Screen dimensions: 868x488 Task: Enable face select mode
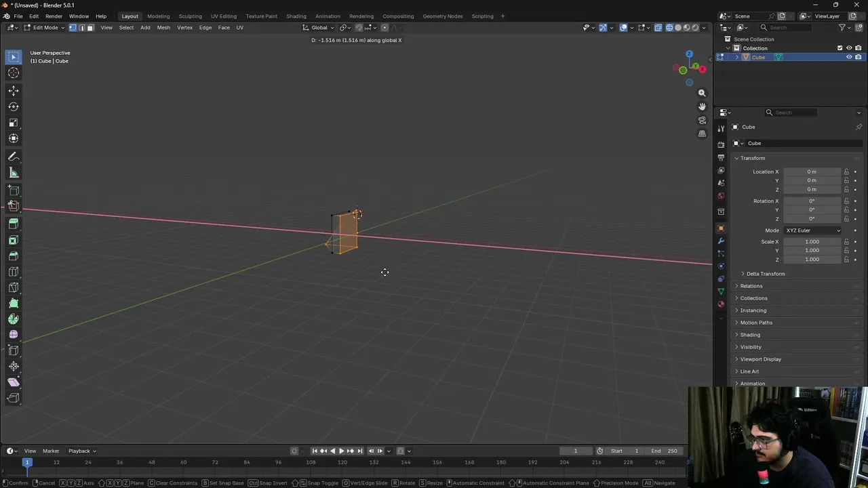click(90, 28)
